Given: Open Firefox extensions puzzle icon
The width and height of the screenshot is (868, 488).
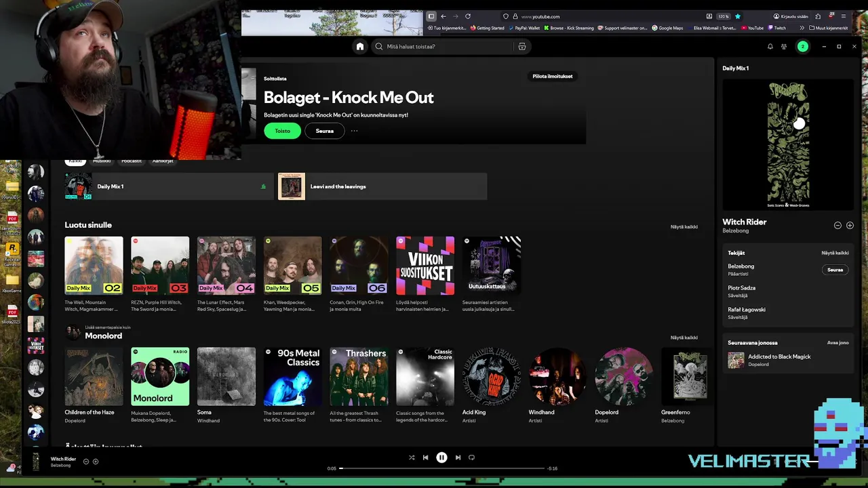Looking at the screenshot, I should 818,16.
